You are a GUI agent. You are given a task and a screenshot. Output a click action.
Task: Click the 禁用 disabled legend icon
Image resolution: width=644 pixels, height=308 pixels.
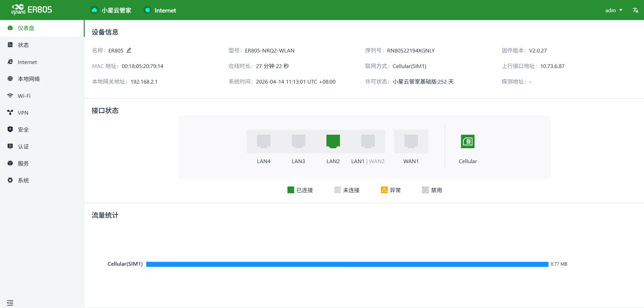[x=425, y=190]
